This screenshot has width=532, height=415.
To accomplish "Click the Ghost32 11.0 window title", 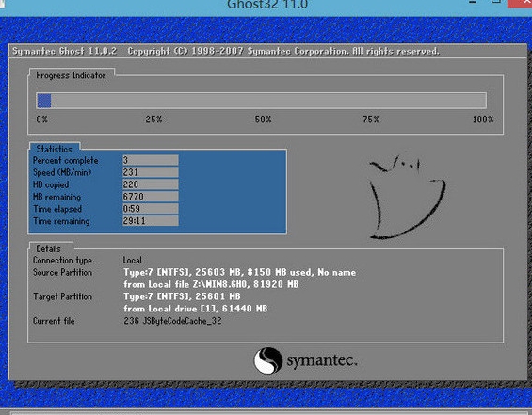I will pos(267,5).
